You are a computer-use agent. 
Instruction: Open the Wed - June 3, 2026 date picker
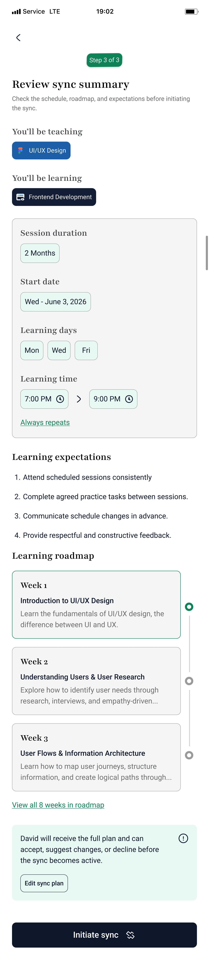[x=56, y=302]
